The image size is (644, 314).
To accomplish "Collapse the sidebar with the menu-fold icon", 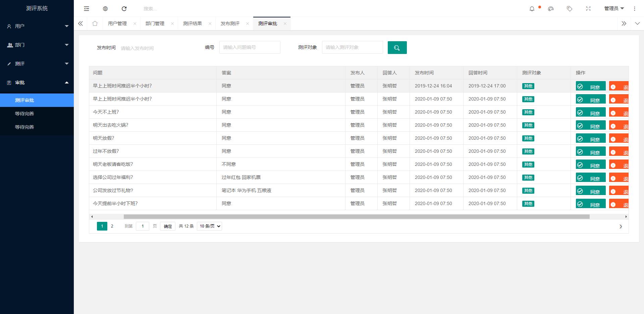I will [x=87, y=9].
